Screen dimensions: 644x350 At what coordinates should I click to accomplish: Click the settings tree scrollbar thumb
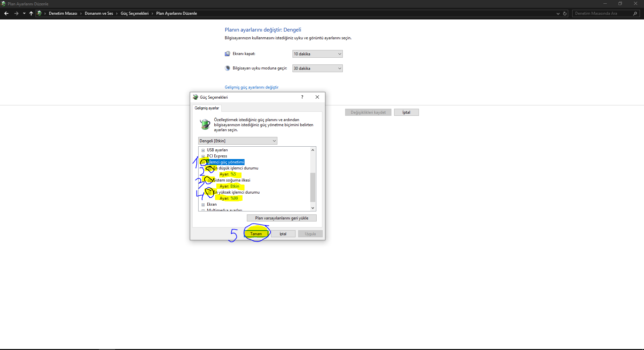click(x=313, y=187)
